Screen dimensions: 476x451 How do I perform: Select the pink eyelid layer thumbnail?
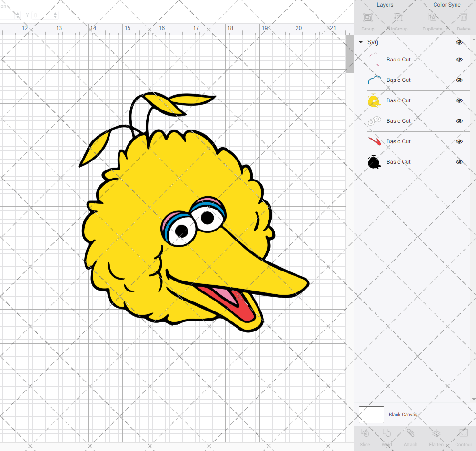[x=374, y=60]
